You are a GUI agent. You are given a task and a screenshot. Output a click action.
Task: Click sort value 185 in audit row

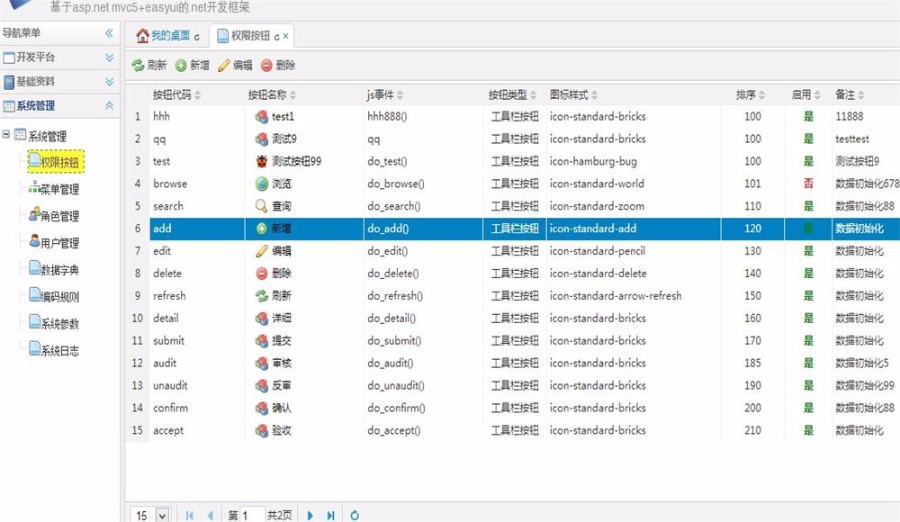click(x=752, y=363)
